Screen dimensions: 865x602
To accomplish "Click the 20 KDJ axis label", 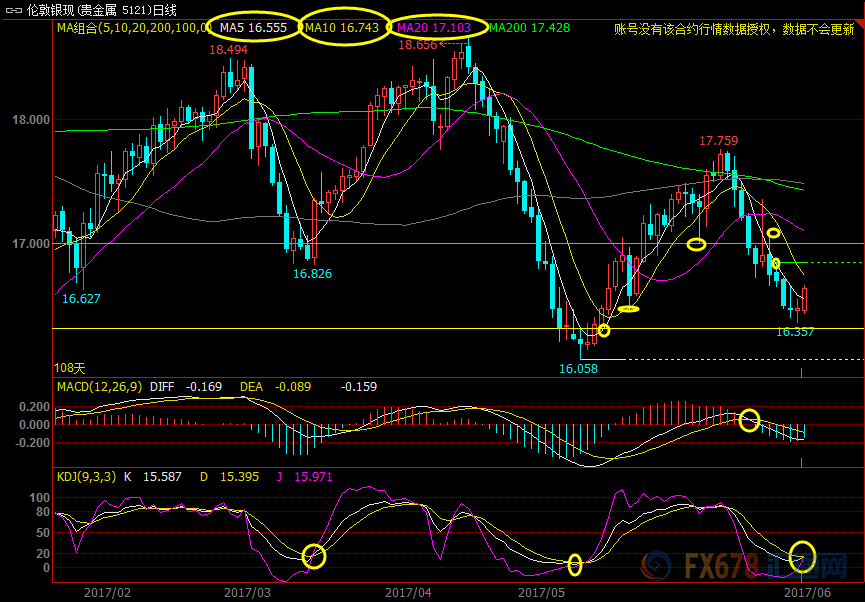I will [43, 553].
